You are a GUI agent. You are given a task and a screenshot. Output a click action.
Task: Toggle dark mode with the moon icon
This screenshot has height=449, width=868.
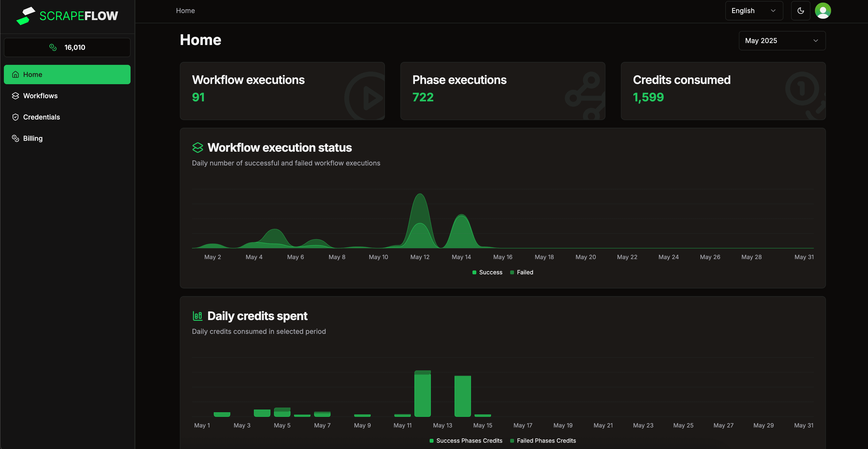point(801,10)
